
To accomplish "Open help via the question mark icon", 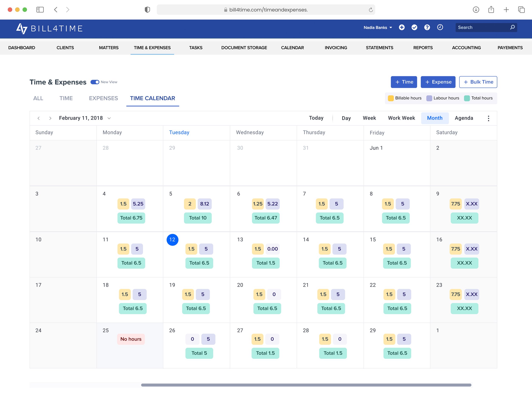I will click(427, 27).
